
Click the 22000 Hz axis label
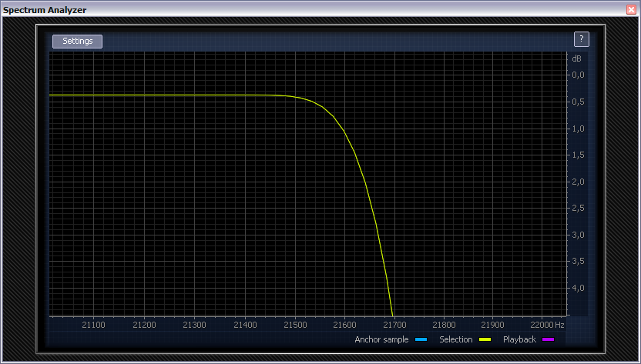pyautogui.click(x=547, y=325)
